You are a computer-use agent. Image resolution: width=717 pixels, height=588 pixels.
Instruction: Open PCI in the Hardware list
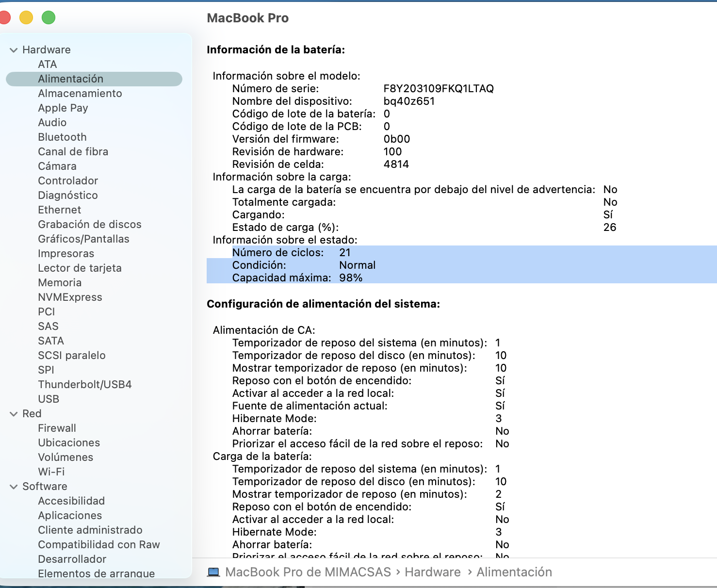[47, 312]
